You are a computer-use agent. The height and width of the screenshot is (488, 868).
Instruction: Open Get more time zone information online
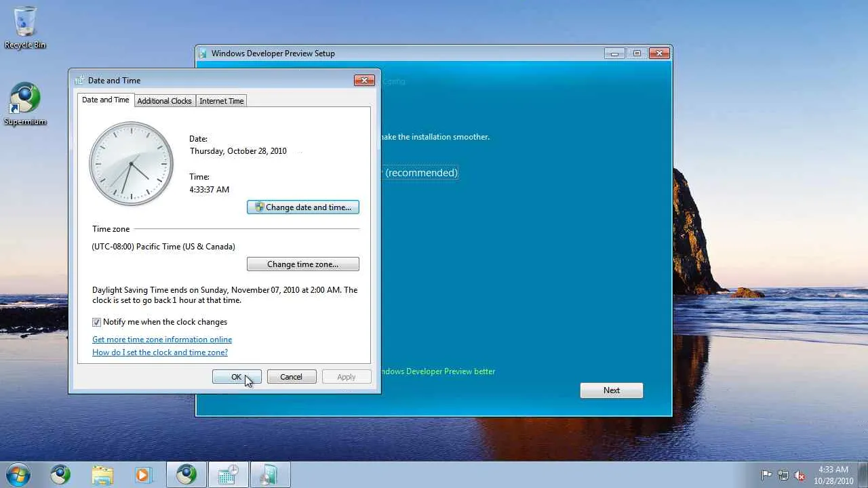coord(162,340)
